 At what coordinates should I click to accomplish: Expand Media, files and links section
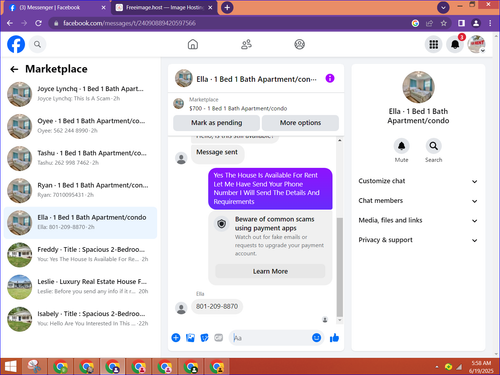pyautogui.click(x=418, y=220)
